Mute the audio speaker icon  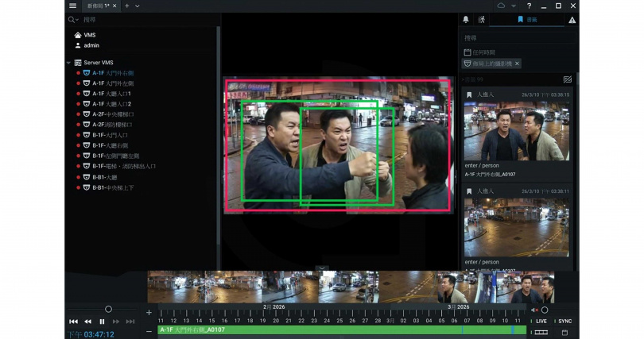tap(534, 310)
